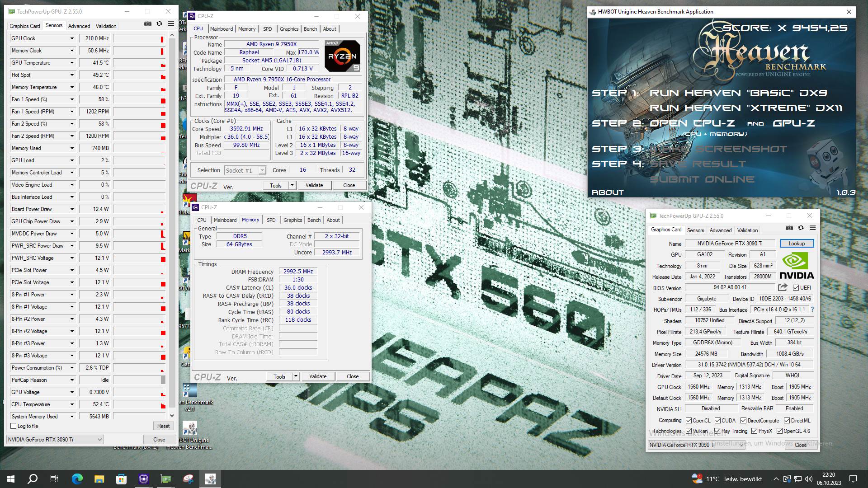Open GPU selector dropdown in Graphics Card window
The width and height of the screenshot is (868, 488).
tap(696, 445)
